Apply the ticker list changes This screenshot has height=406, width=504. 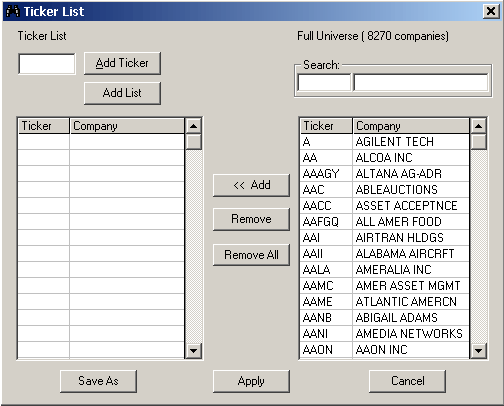251,381
